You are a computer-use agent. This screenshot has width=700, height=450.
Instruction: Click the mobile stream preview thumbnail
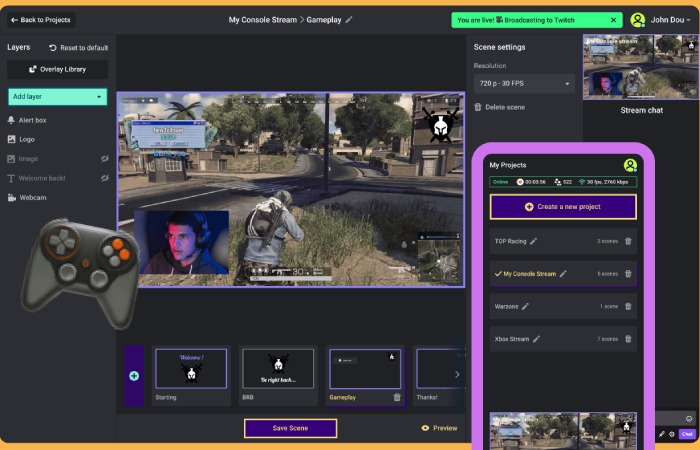point(563,431)
